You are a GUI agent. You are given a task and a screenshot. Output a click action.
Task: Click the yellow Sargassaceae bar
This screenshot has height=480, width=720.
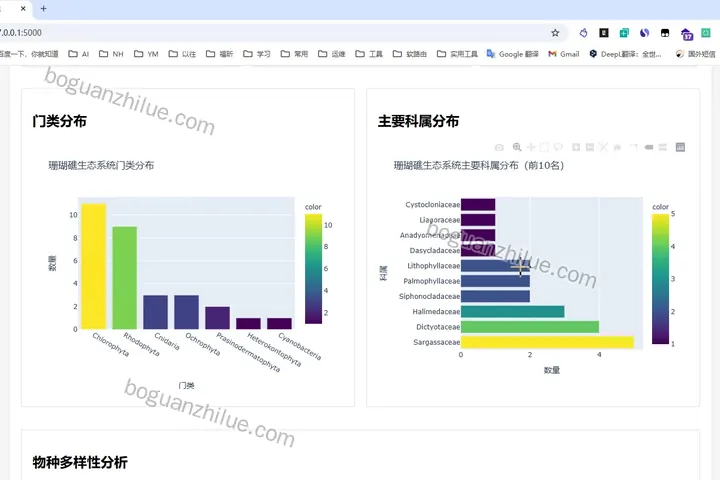pos(547,342)
